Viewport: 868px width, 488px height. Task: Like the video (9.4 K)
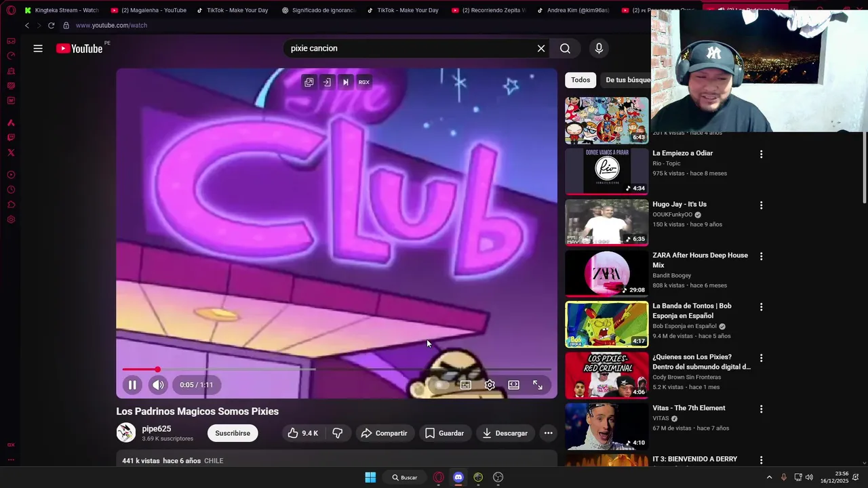(303, 433)
